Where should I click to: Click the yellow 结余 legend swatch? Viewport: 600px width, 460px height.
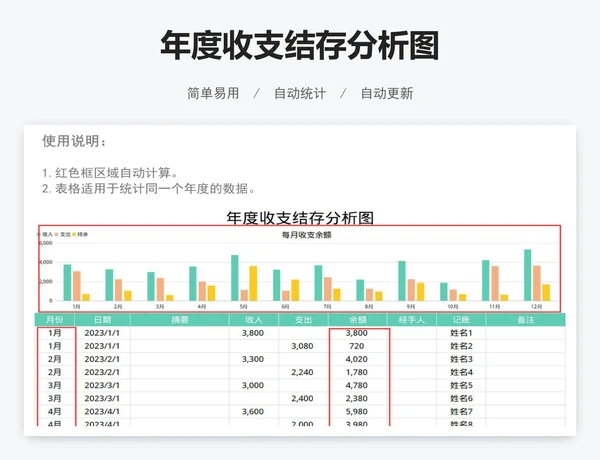pyautogui.click(x=74, y=234)
